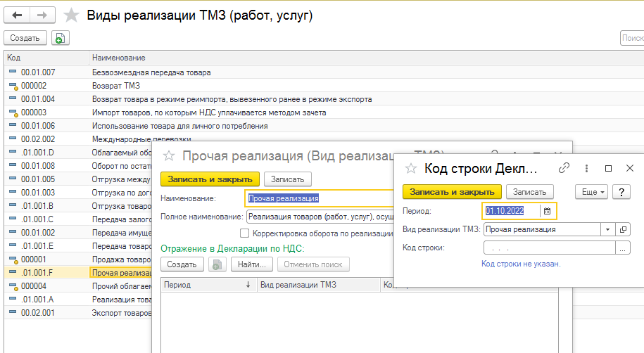Close the Код строки Декл window
Screen dimensions: 644x353
pos(630,168)
